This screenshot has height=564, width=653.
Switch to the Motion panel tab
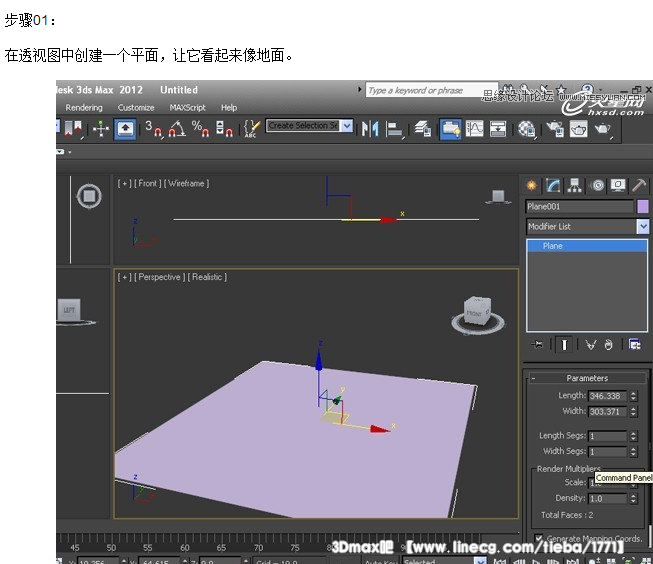tap(597, 185)
